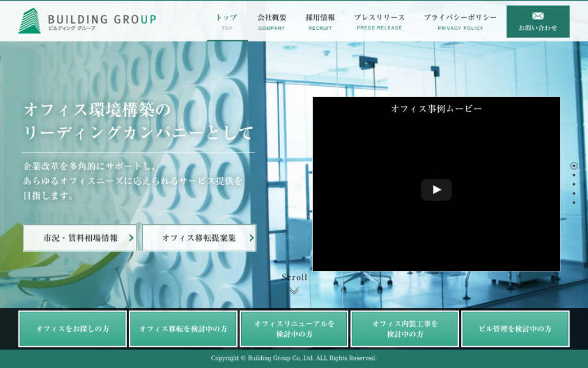The image size is (588, 368).
Task: Open プライバシーポリシー PRIVACY POLICY menu item
Action: pyautogui.click(x=460, y=22)
